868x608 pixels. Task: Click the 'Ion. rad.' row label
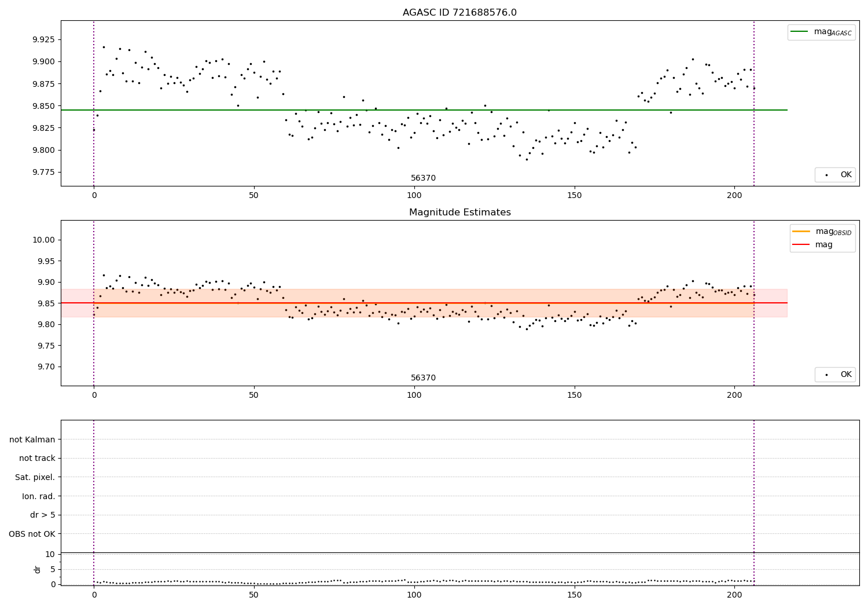[x=39, y=496]
